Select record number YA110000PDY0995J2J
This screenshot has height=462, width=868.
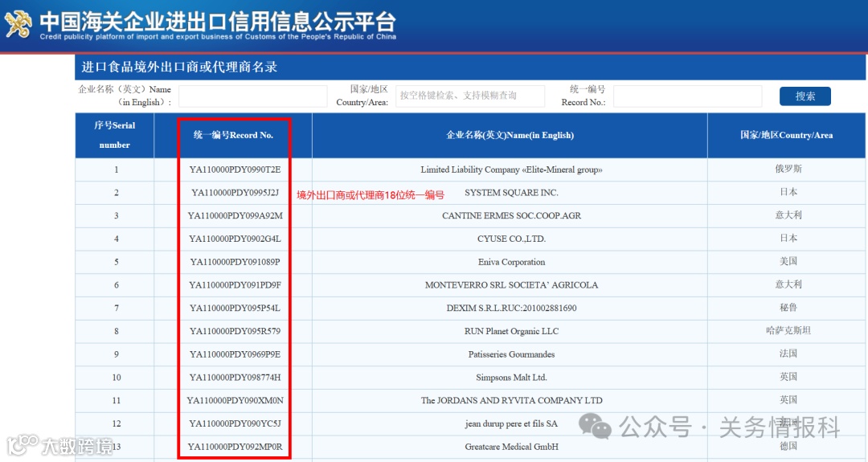(235, 193)
